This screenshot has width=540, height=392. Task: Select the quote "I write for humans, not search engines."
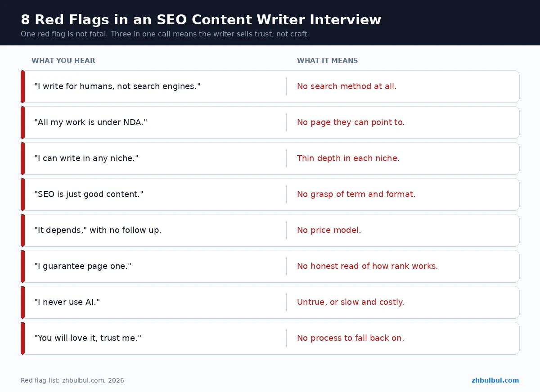(117, 86)
